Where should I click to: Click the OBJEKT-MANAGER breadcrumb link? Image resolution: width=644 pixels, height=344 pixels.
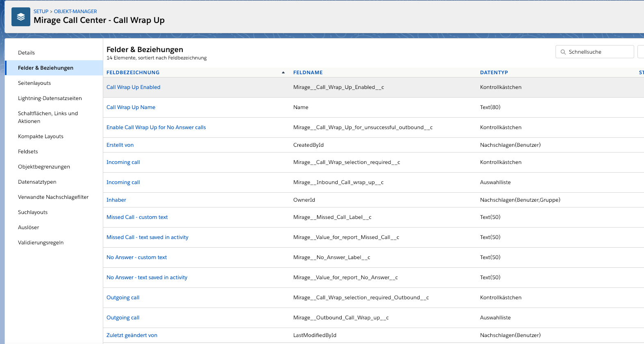75,11
